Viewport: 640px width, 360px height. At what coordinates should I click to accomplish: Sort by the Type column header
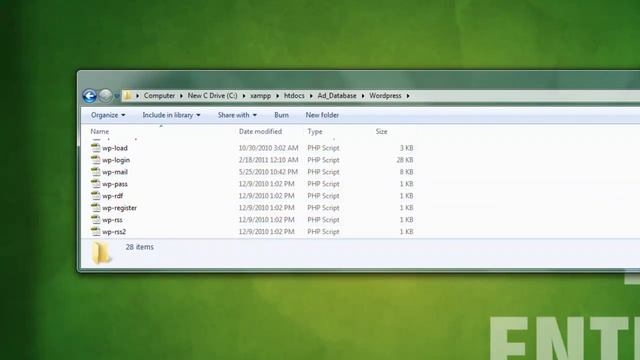(x=315, y=131)
